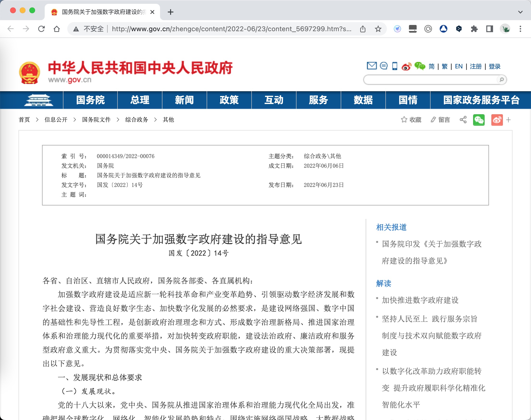
Task: Click the mobile phone icon in header
Action: pyautogui.click(x=395, y=66)
